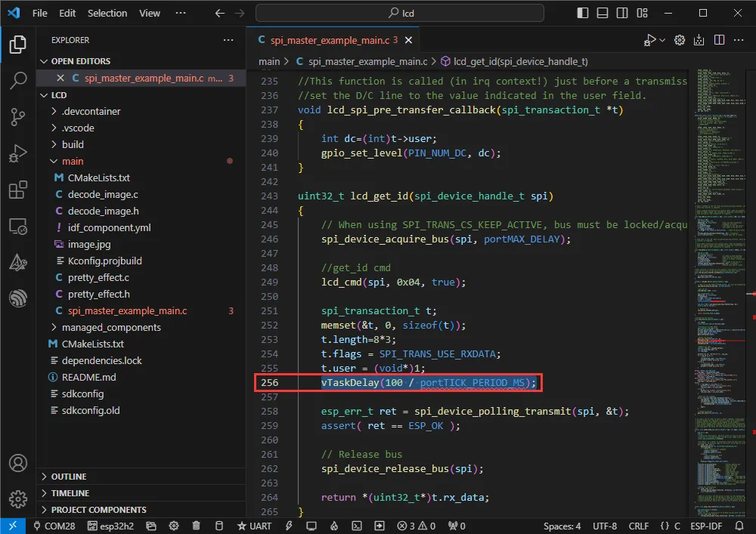Viewport: 756px width, 534px height.
Task: Toggle the bottom Panel layout button
Action: tap(603, 13)
